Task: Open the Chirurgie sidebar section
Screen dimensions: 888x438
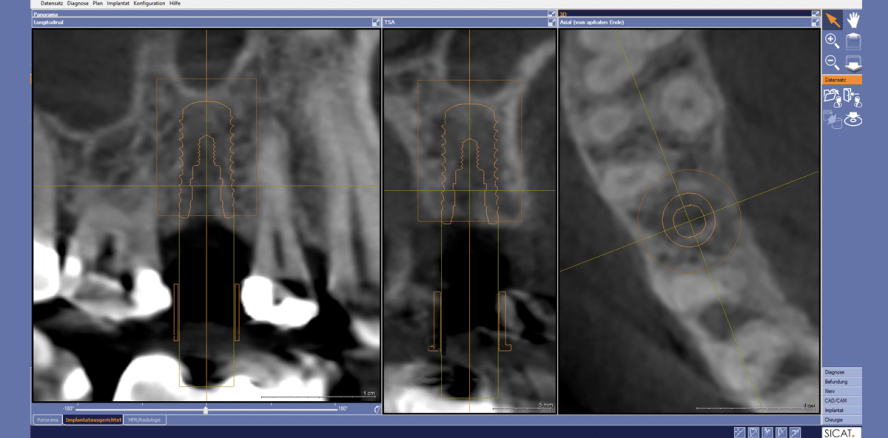Action: click(842, 420)
